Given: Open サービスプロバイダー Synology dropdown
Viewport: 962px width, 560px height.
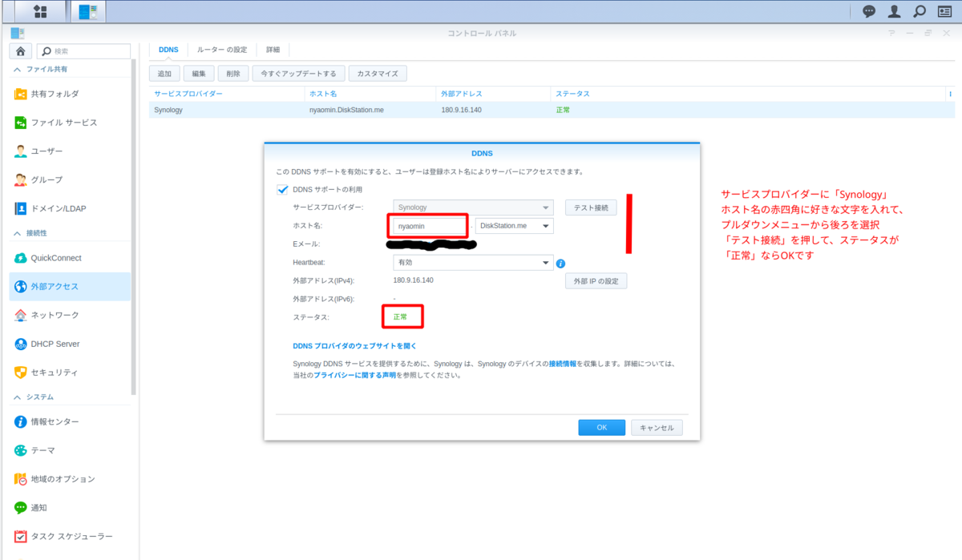Looking at the screenshot, I should click(473, 207).
